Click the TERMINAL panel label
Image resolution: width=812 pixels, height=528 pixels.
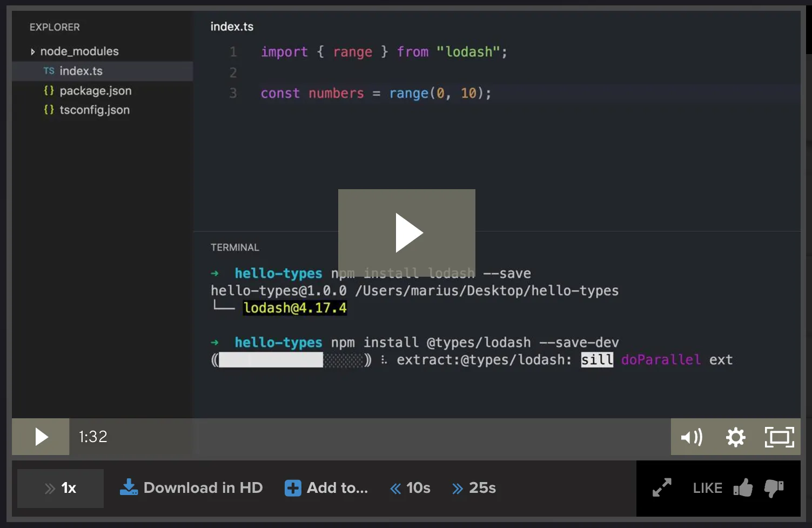click(x=234, y=247)
